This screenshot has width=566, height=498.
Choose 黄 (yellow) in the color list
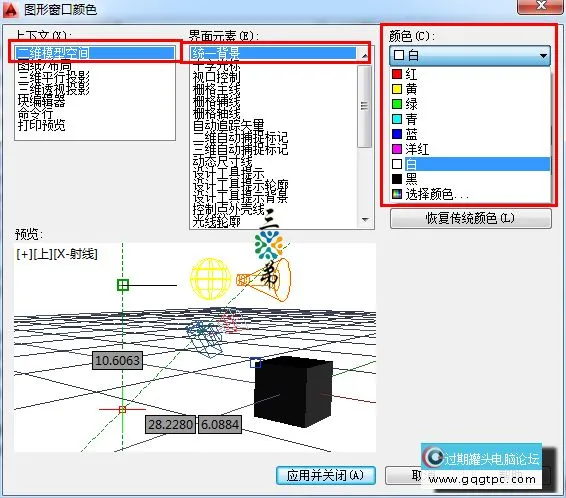471,89
